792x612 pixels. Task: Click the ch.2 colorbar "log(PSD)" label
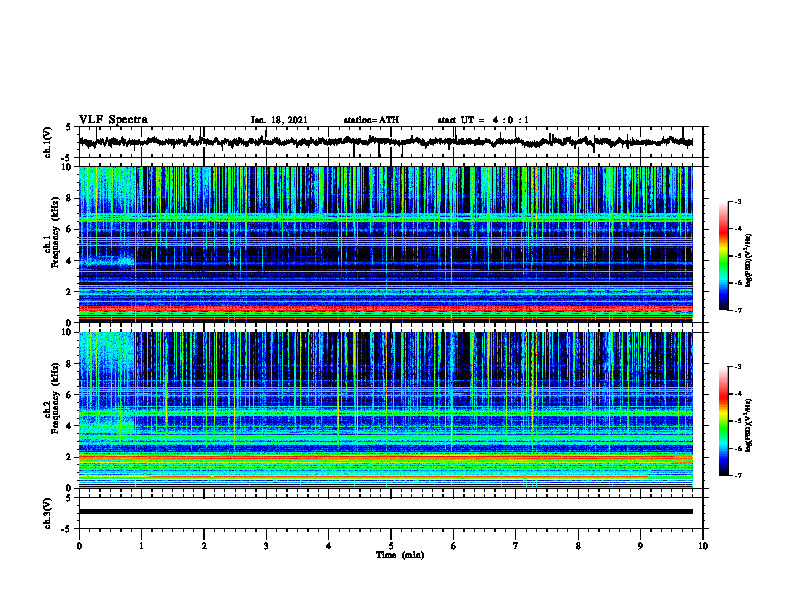point(749,425)
